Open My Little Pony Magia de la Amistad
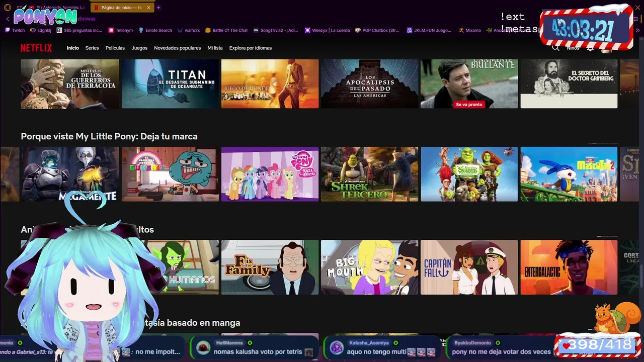644x362 pixels. click(270, 174)
